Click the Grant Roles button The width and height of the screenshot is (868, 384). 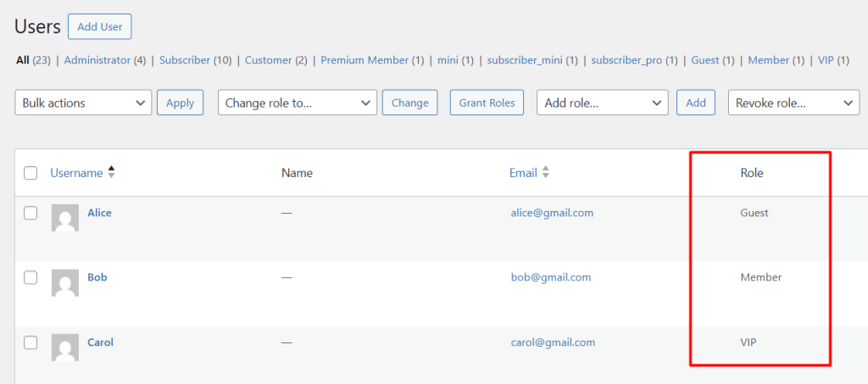[x=487, y=103]
